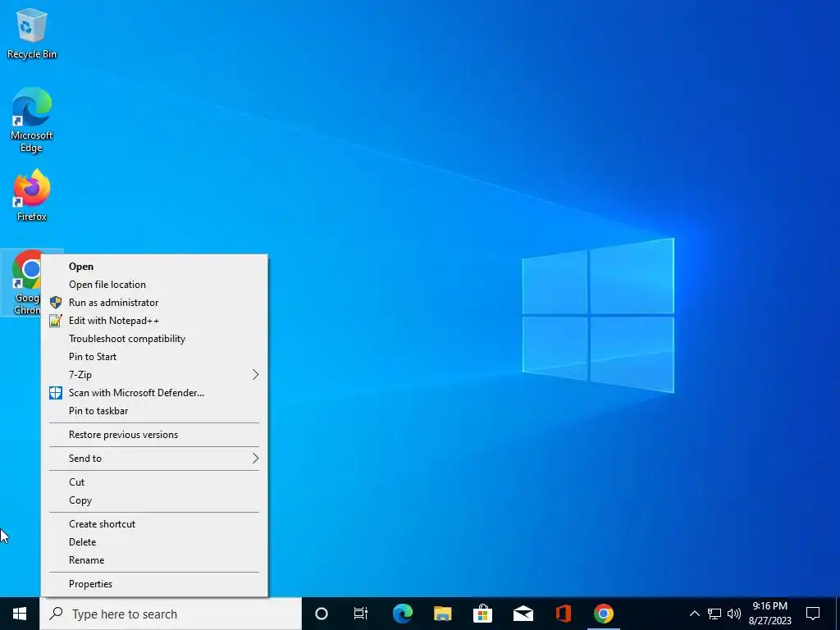Screen dimensions: 840x630
Task: Choose Cut in the context menu
Action: tap(154, 482)
